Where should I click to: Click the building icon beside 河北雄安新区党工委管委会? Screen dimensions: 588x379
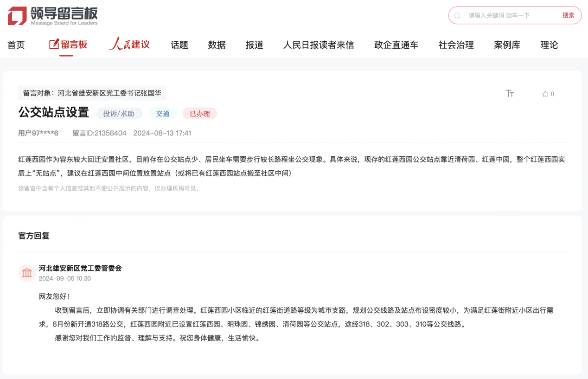point(27,273)
